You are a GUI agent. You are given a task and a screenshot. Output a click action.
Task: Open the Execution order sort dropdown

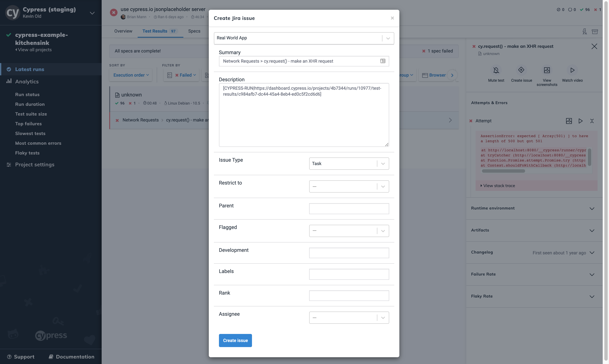tap(130, 75)
